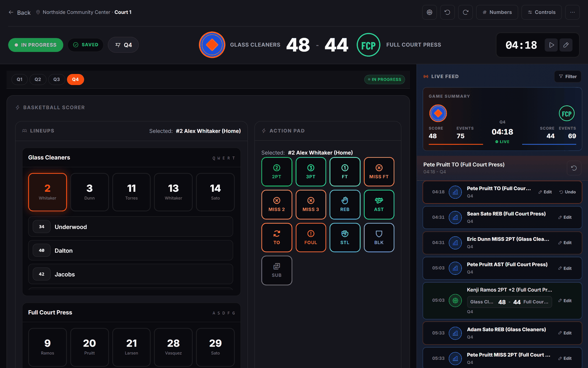Viewport: 588px width, 368px height.
Task: Record a MISS 2 action
Action: pyautogui.click(x=277, y=205)
